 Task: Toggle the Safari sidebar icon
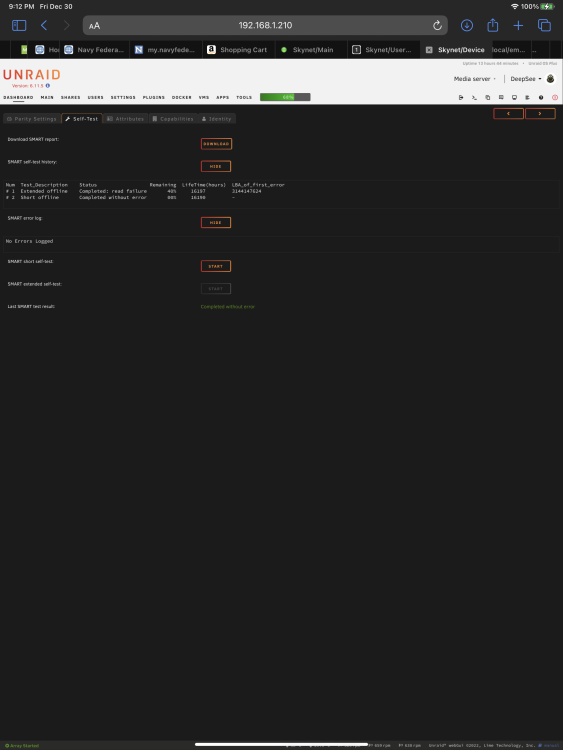point(19,25)
